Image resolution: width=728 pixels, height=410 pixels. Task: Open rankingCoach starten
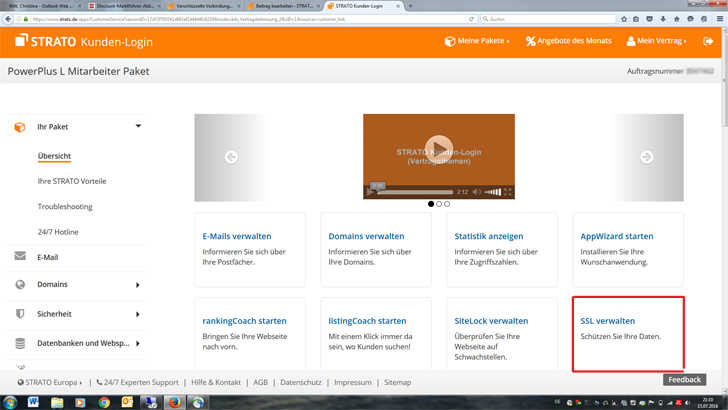[x=244, y=321]
